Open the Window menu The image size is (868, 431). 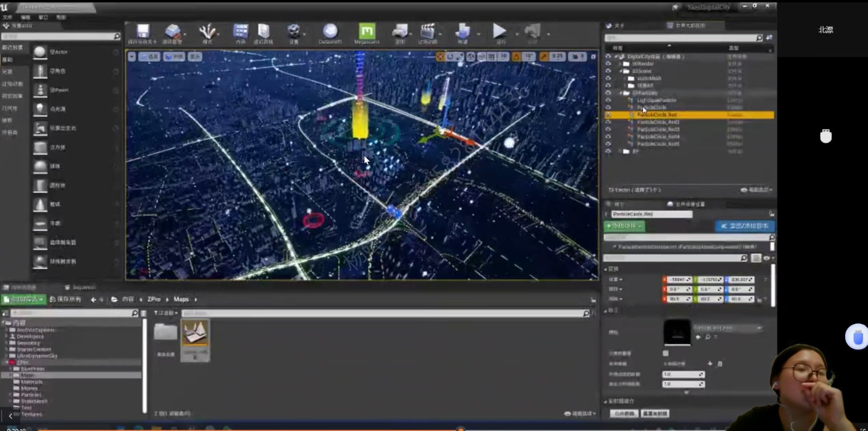[43, 17]
